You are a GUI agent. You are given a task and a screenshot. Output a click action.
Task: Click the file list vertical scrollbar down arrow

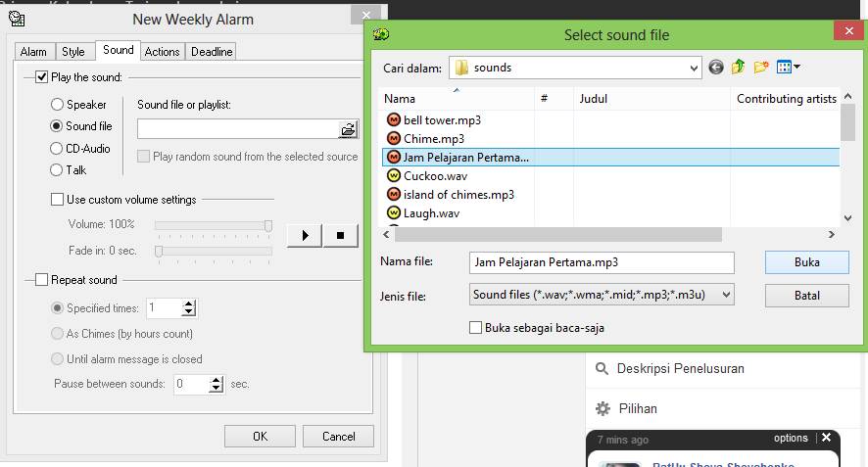[x=847, y=218]
